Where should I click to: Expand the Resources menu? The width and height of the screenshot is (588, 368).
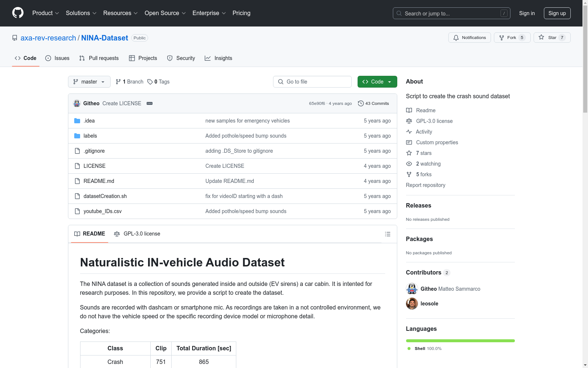[121, 13]
